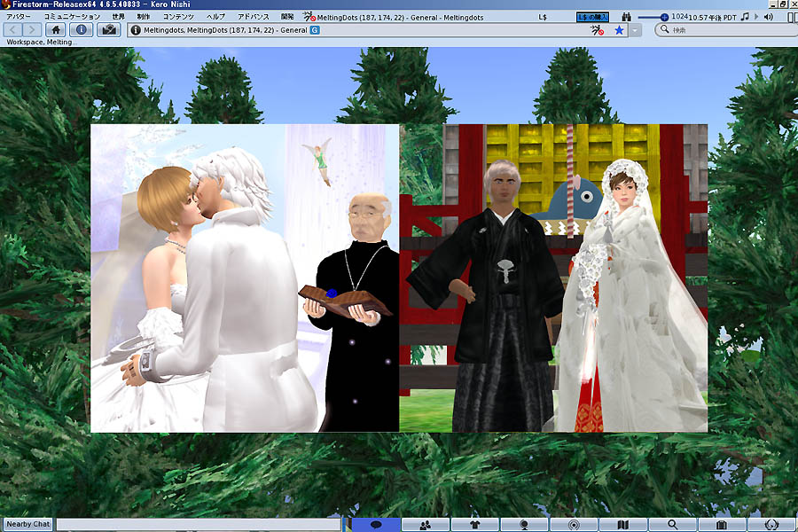Open the ヘルプ menu
This screenshot has width=798, height=532.
click(215, 17)
